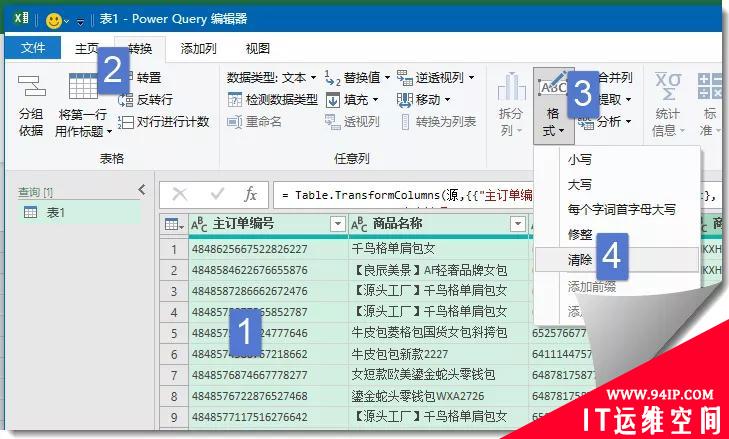Click the smiley feedback icon in title bar
The height and width of the screenshot is (439, 729).
click(54, 20)
